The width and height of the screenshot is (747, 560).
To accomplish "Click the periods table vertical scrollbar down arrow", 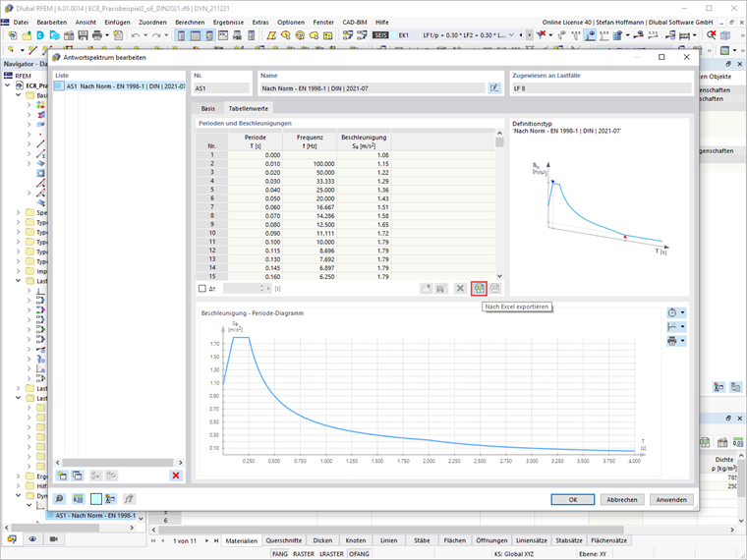I will pos(499,276).
